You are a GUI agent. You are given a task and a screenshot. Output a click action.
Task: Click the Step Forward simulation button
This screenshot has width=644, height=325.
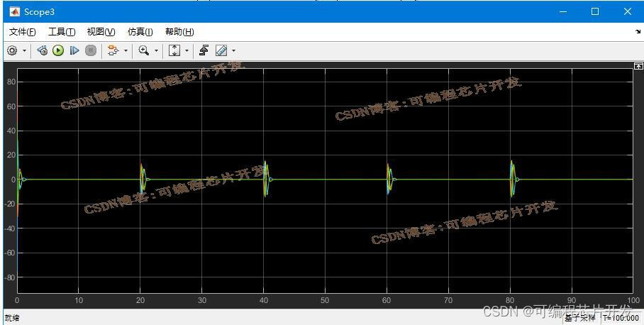[74, 50]
